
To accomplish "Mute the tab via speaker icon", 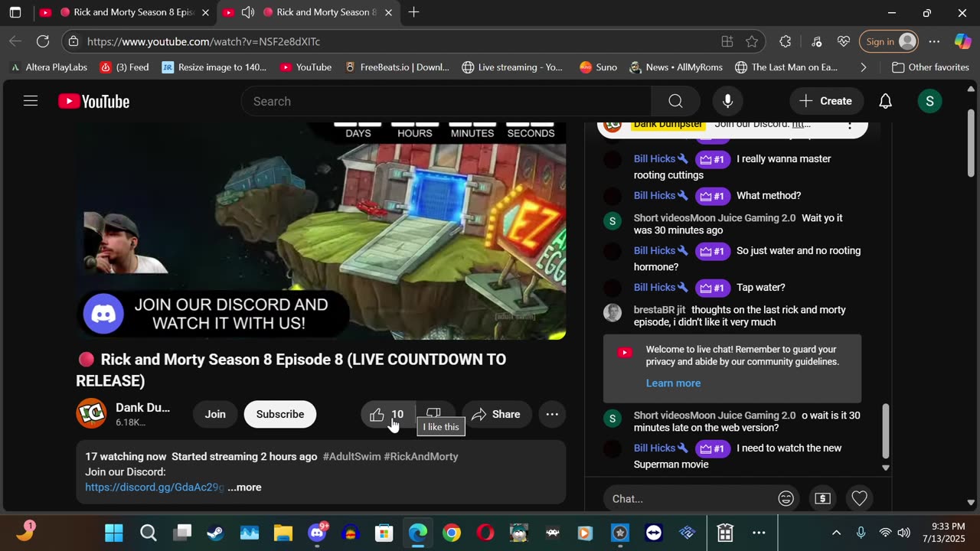I will [x=248, y=12].
